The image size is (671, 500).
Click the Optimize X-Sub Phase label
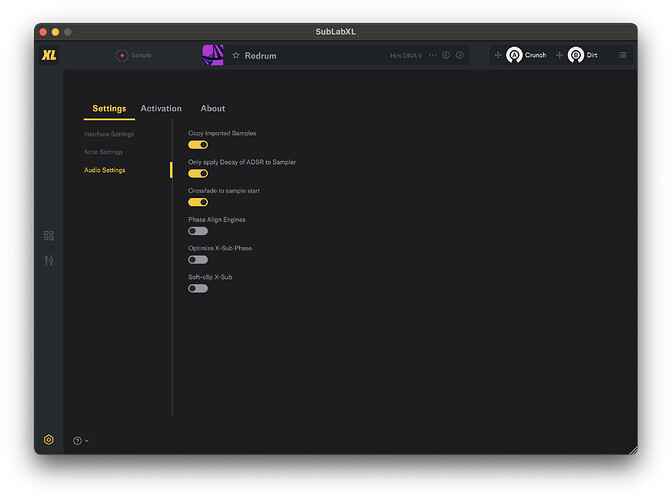tap(220, 248)
